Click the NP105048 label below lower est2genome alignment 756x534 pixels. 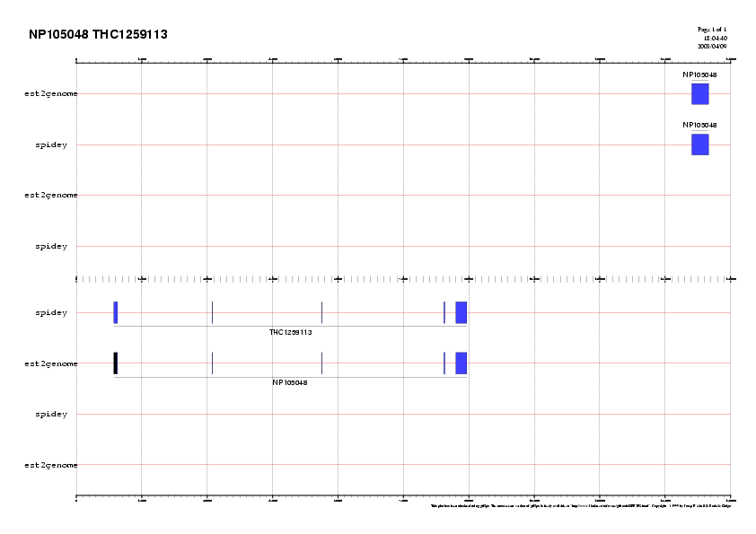(290, 382)
